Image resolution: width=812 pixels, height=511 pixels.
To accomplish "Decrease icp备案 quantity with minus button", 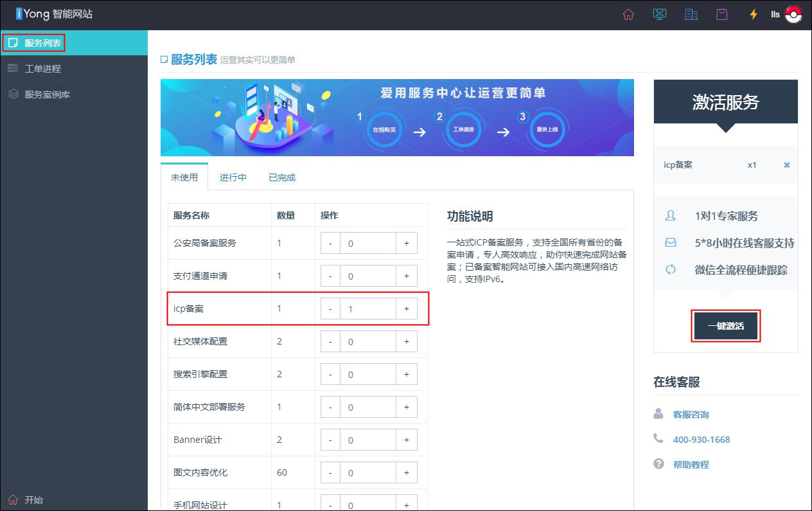I will pos(330,309).
